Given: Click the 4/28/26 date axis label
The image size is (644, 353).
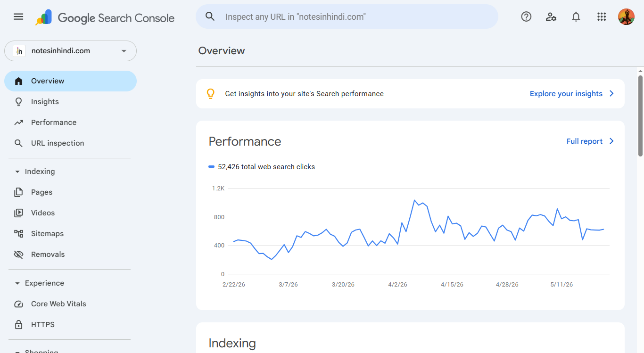Looking at the screenshot, I should [507, 285].
